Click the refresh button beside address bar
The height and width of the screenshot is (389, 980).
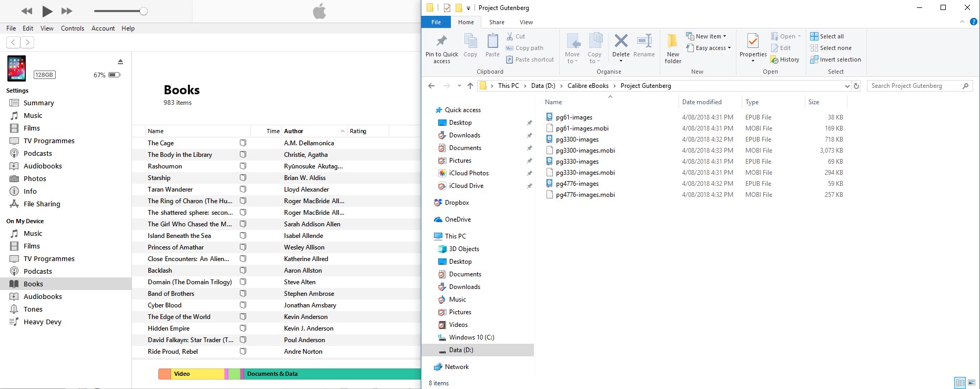856,86
